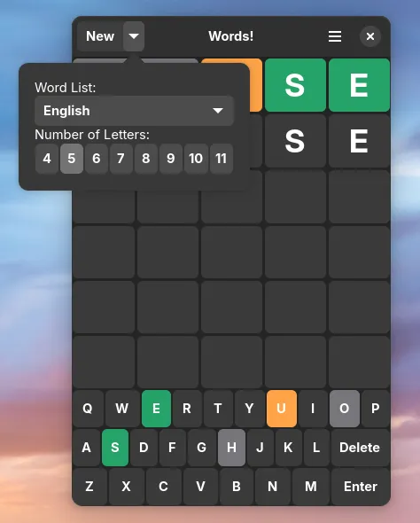Screen dimensions: 420x523
Task: Select 9 letters
Action: (x=171, y=159)
